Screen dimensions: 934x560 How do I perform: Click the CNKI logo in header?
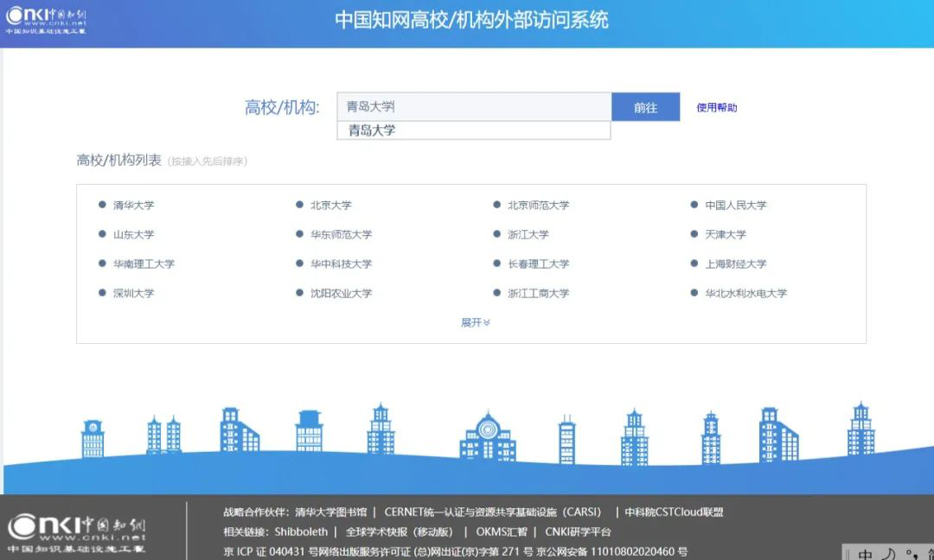46,21
